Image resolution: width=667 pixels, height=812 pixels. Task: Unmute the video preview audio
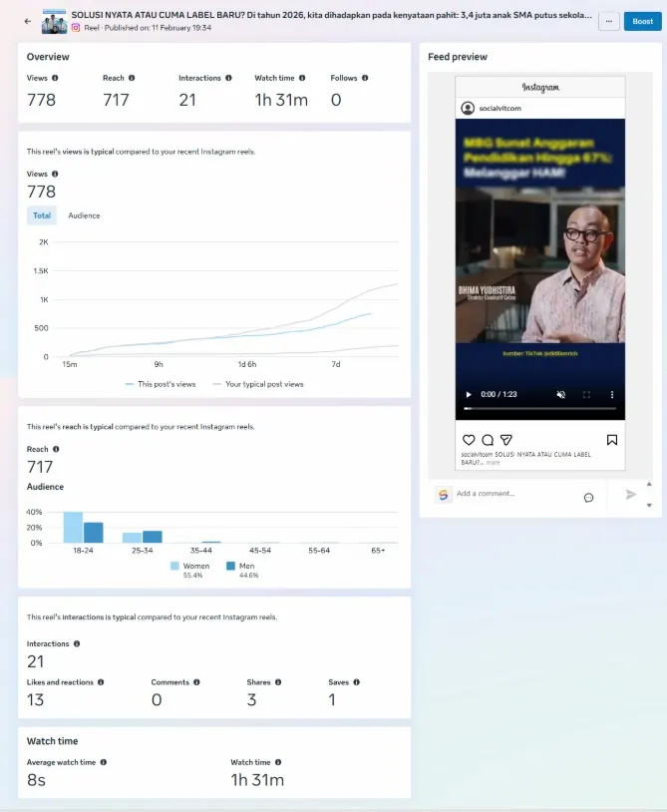tap(560, 395)
